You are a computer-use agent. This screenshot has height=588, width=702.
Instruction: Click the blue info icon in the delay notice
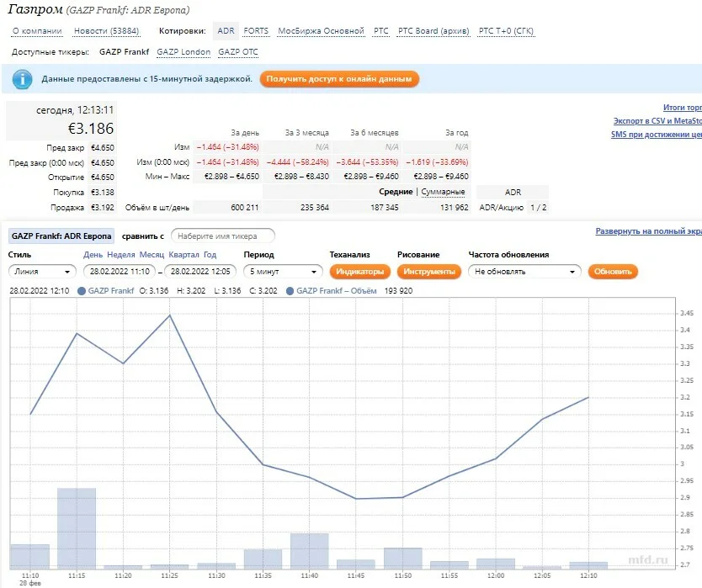[x=22, y=80]
